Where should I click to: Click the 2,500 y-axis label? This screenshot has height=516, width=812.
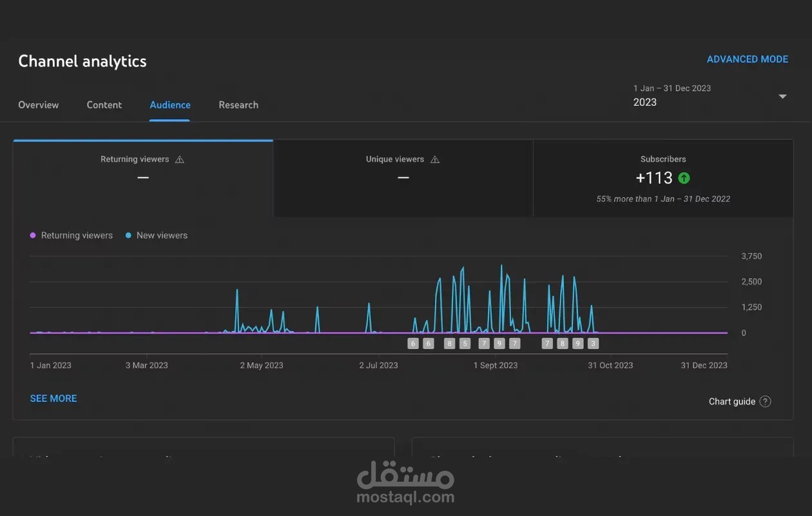(751, 282)
